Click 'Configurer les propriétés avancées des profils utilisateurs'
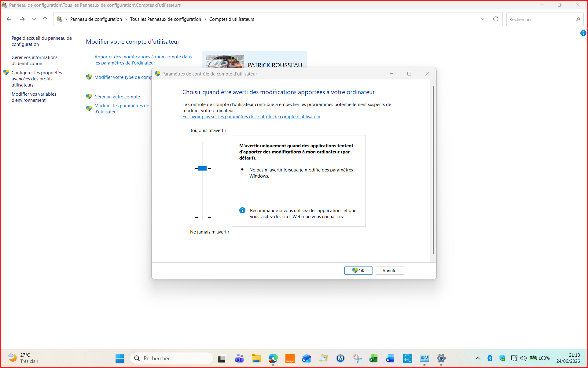 pos(37,79)
